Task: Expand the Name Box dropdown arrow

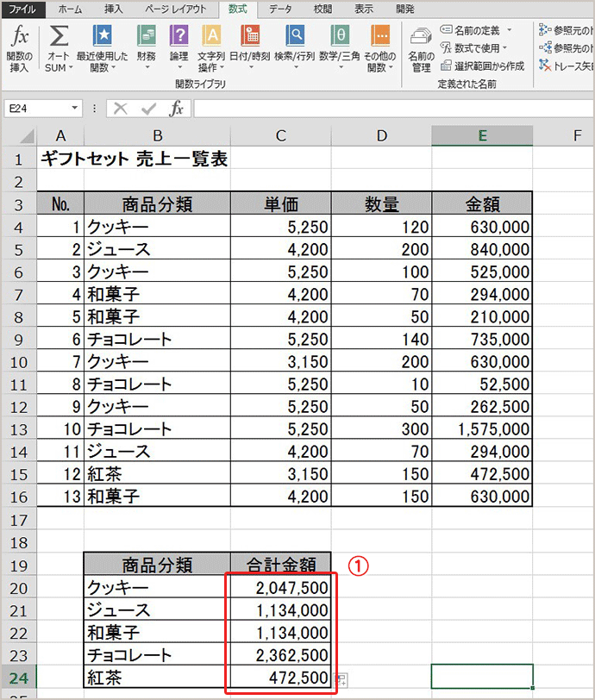Action: (75, 108)
